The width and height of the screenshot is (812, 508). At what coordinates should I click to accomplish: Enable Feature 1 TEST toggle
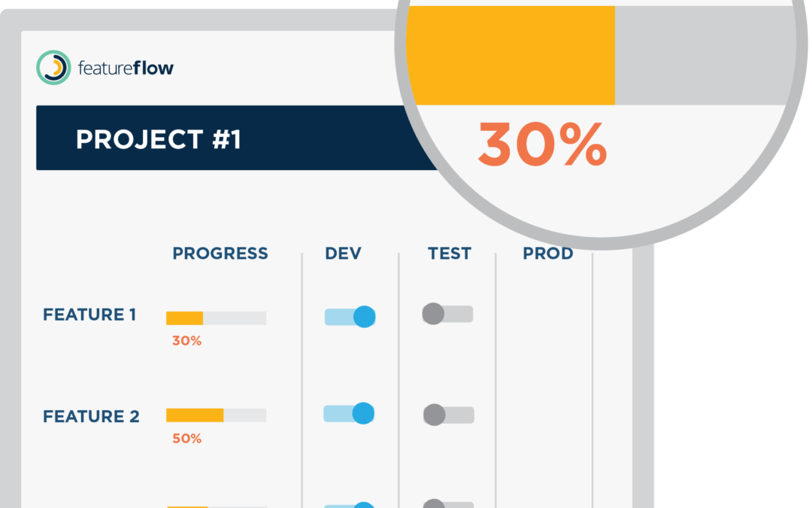(447, 314)
